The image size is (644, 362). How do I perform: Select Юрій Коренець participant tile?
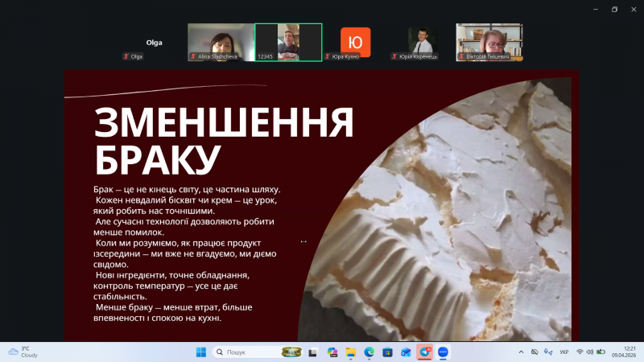tap(422, 42)
